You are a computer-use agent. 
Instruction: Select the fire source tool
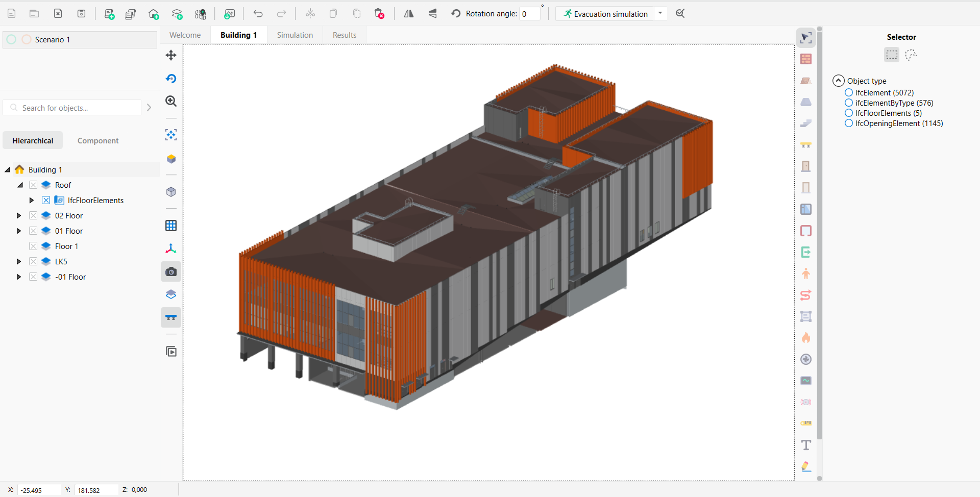click(806, 338)
